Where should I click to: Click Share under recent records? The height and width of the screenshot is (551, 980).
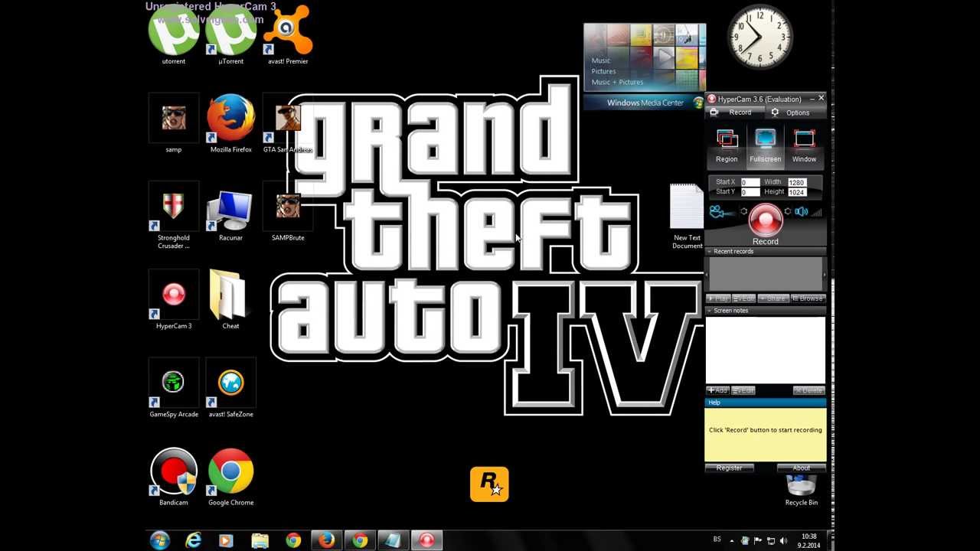coord(773,298)
